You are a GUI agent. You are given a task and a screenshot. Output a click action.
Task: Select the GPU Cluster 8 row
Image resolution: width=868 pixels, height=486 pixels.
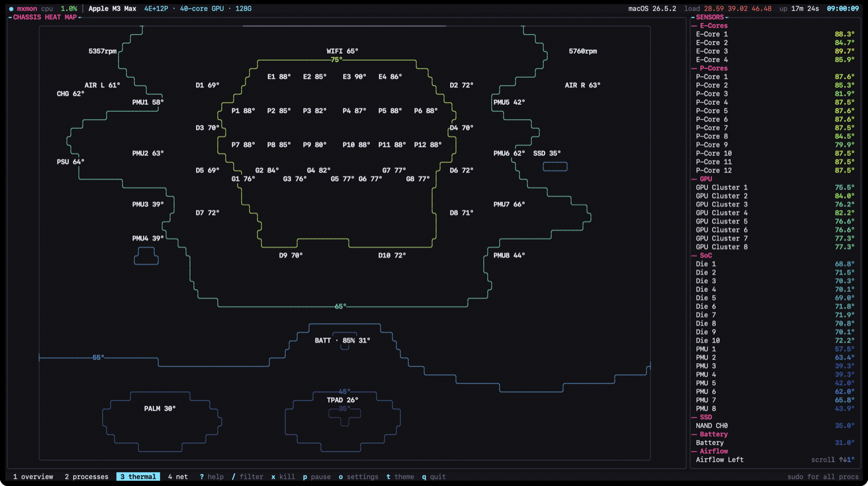775,247
